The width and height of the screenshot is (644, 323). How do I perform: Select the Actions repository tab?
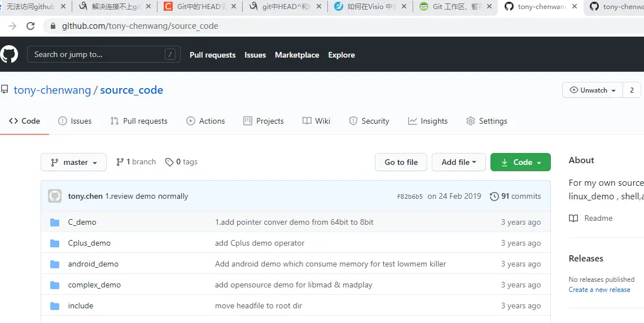pyautogui.click(x=205, y=121)
